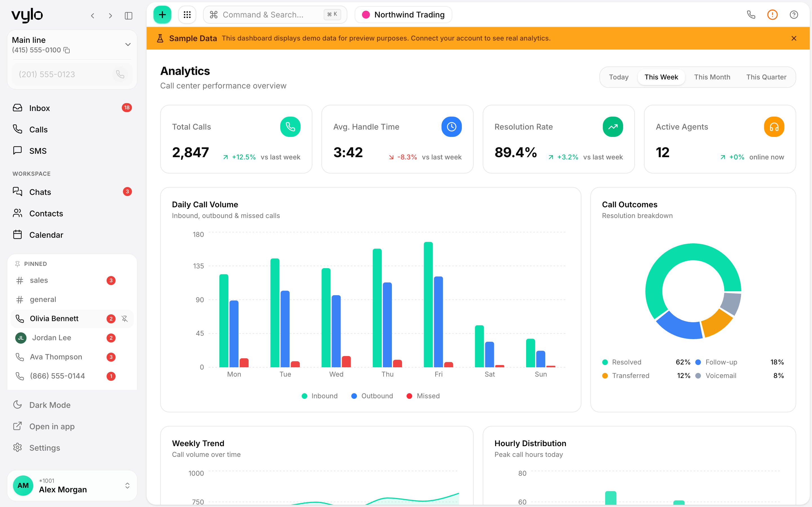Open the orange alert notification icon
The image size is (812, 507).
tap(773, 15)
